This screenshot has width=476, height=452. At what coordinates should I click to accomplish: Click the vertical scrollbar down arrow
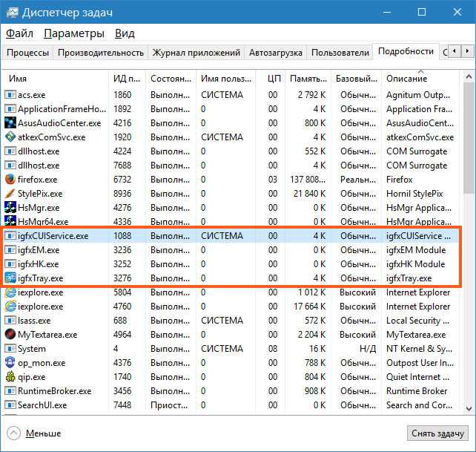[469, 408]
